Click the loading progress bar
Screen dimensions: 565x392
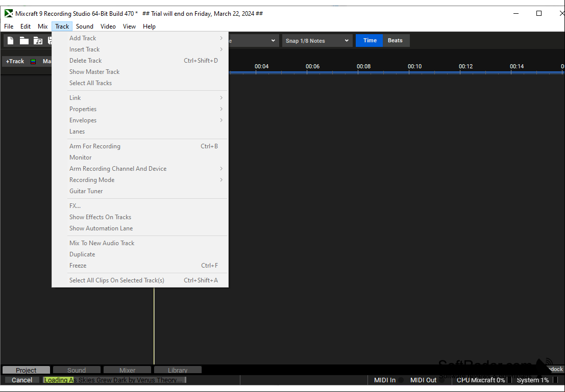click(114, 380)
